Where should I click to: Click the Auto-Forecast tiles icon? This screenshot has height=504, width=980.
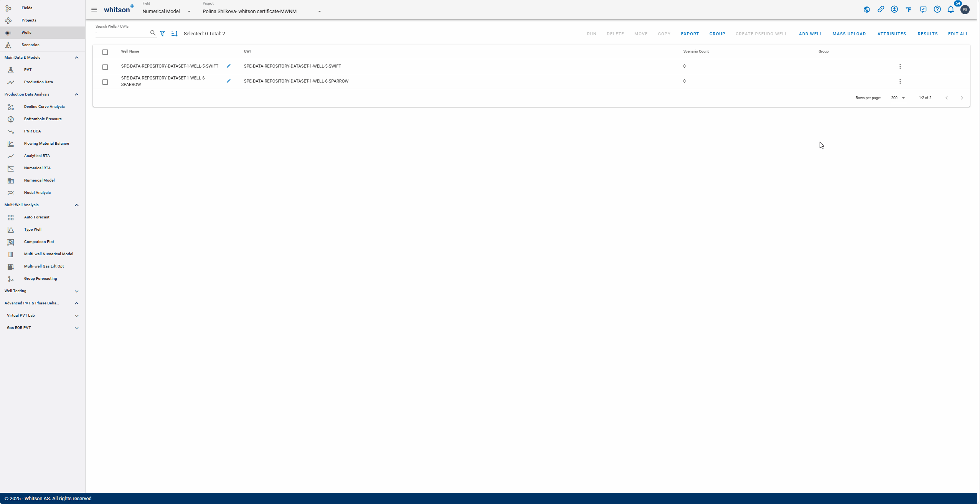pyautogui.click(x=11, y=217)
